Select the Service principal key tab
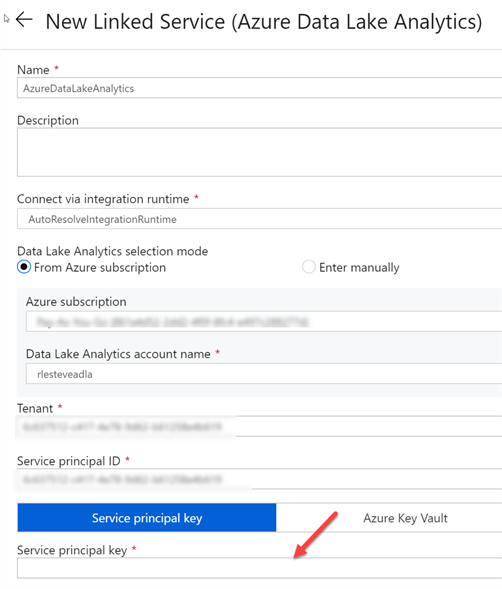The image size is (502, 589). (x=147, y=518)
